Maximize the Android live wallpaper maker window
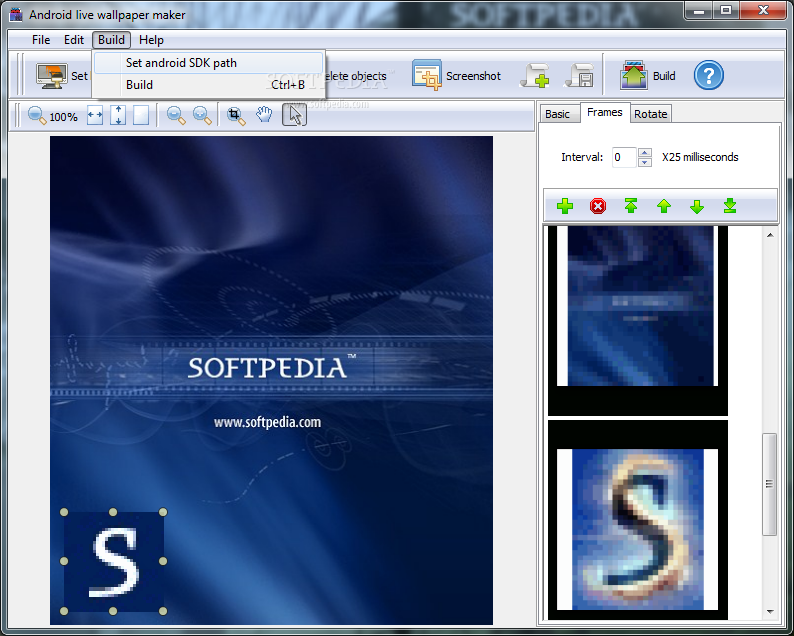This screenshot has width=794, height=636. (726, 11)
